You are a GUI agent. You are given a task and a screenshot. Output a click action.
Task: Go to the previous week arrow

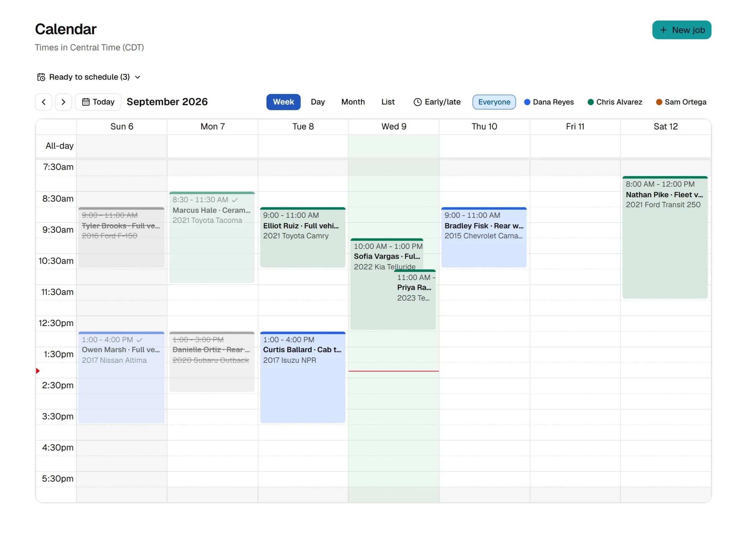(x=44, y=102)
